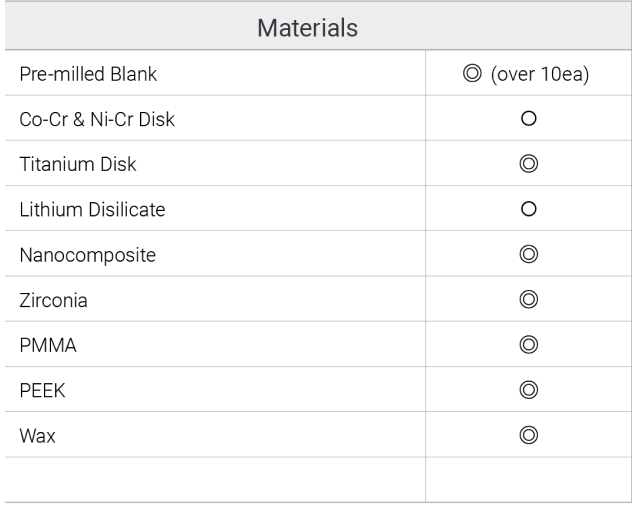Click the double-circle icon for Nanocomposite

[x=528, y=254]
